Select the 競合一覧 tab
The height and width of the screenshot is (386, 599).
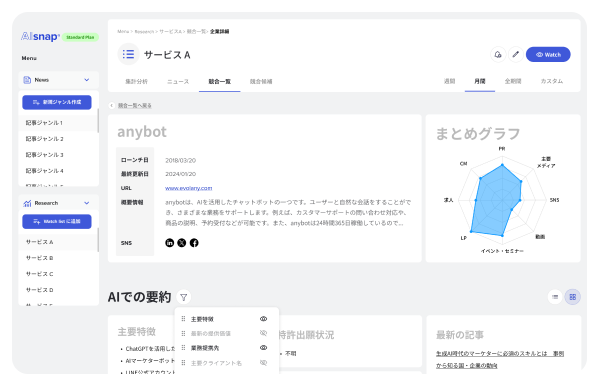[220, 81]
